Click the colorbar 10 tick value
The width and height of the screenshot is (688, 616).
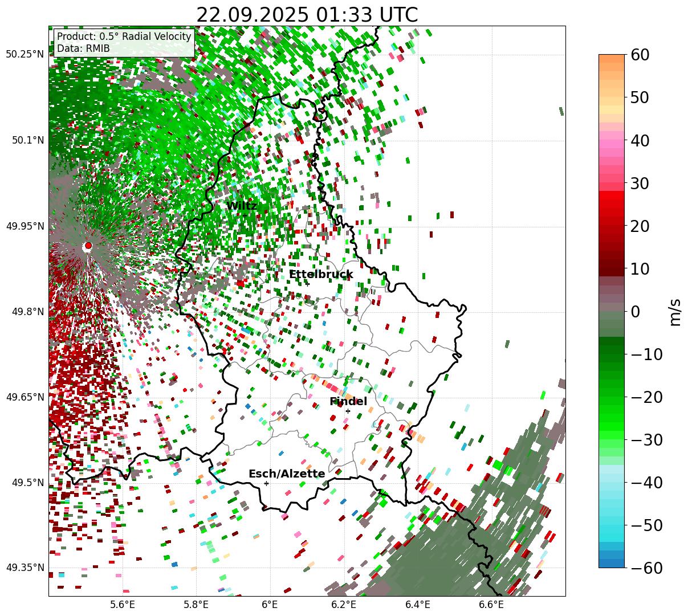click(640, 268)
